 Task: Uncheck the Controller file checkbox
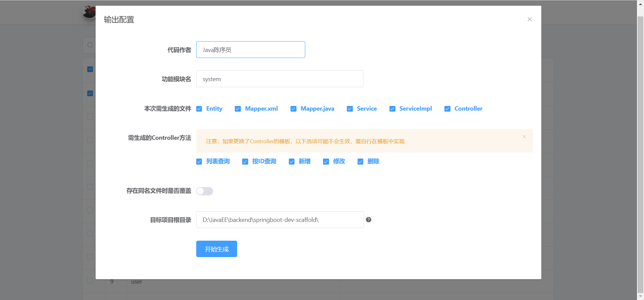[x=447, y=109]
